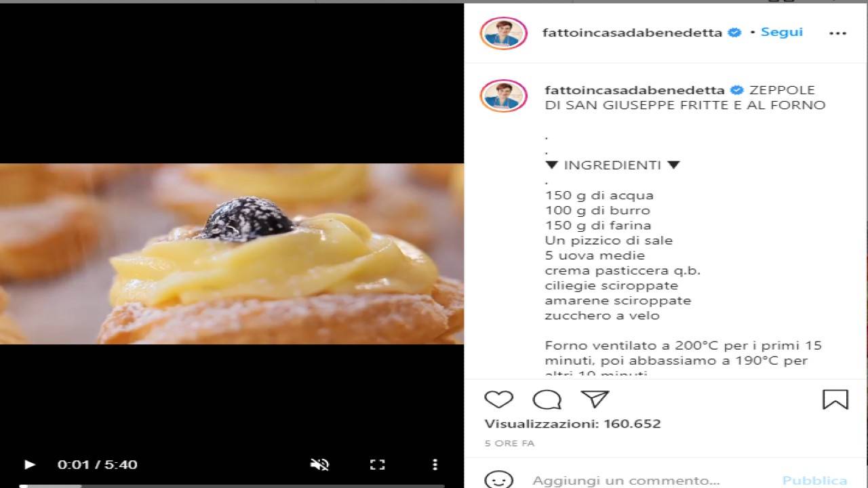This screenshot has height=488, width=868.
Task: Open profile picture in post header
Action: 504,33
